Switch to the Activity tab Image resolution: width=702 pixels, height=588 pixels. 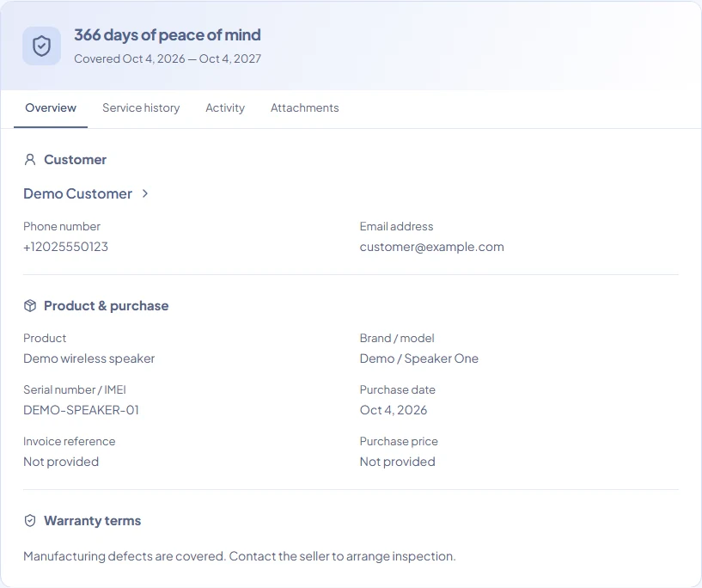click(x=225, y=108)
